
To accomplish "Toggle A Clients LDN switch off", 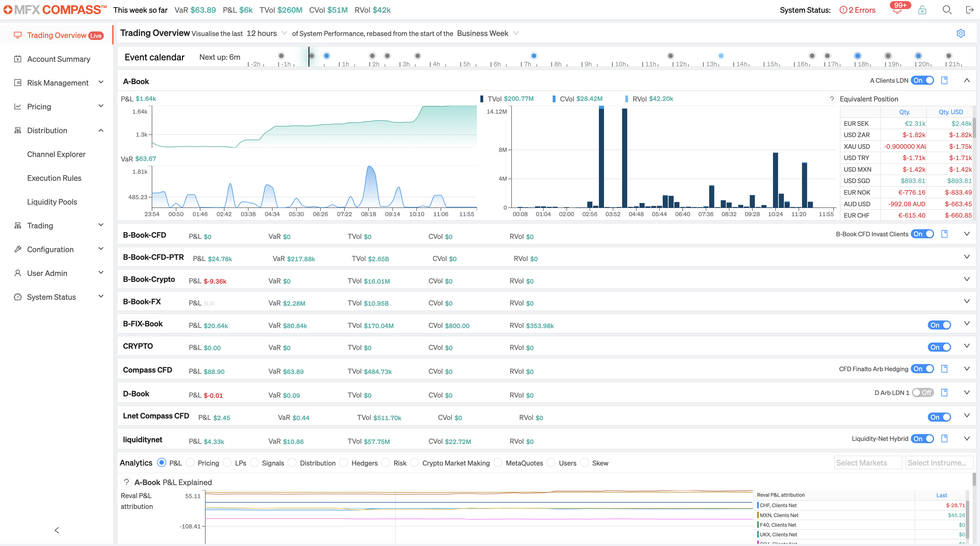I will pos(922,80).
